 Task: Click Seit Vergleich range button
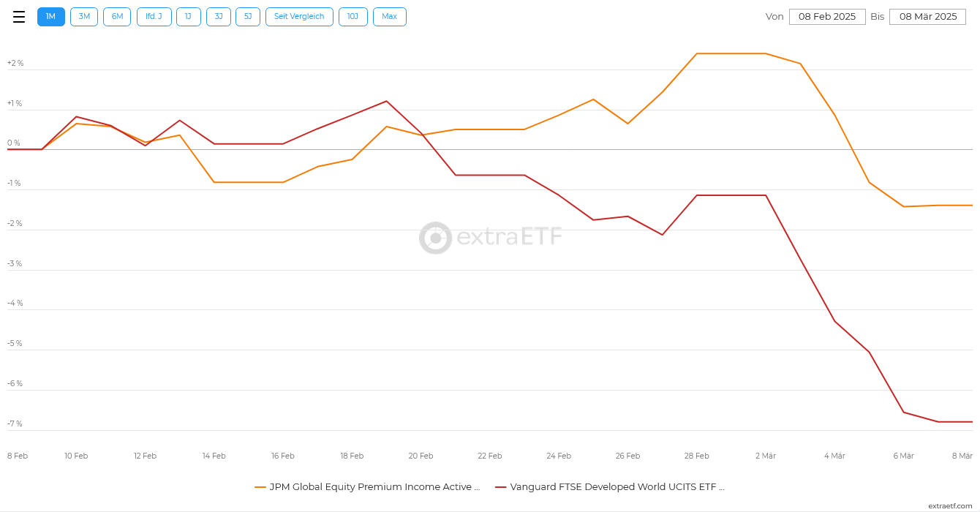pyautogui.click(x=299, y=17)
